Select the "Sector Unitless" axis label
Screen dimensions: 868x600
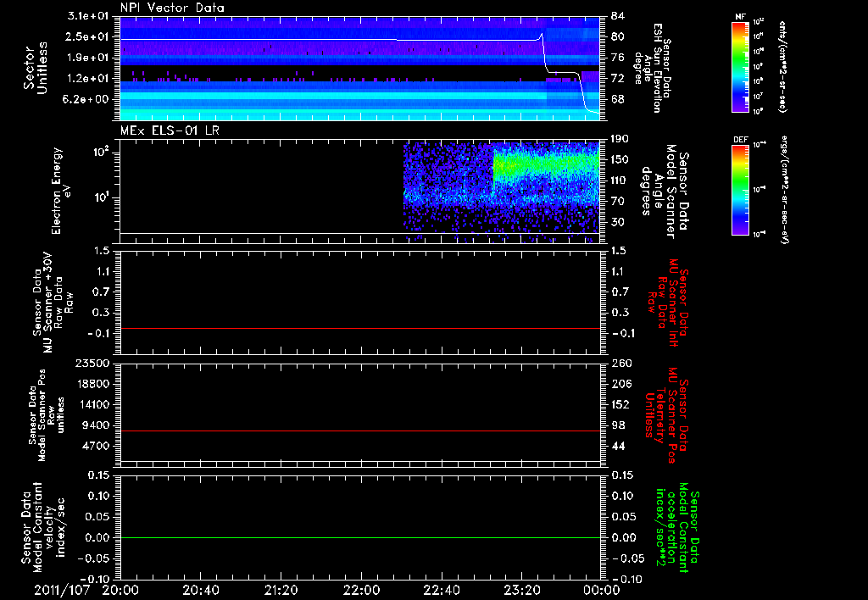coord(36,68)
